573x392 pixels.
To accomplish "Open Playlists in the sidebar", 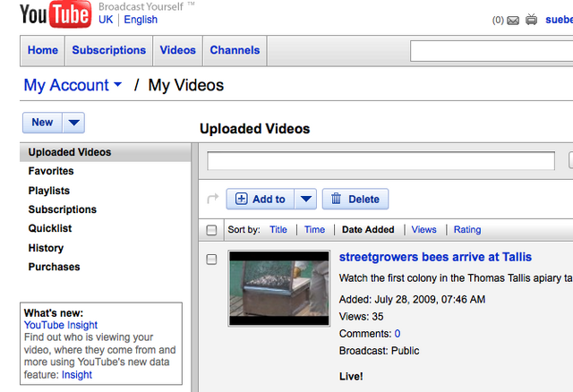I will (x=49, y=191).
